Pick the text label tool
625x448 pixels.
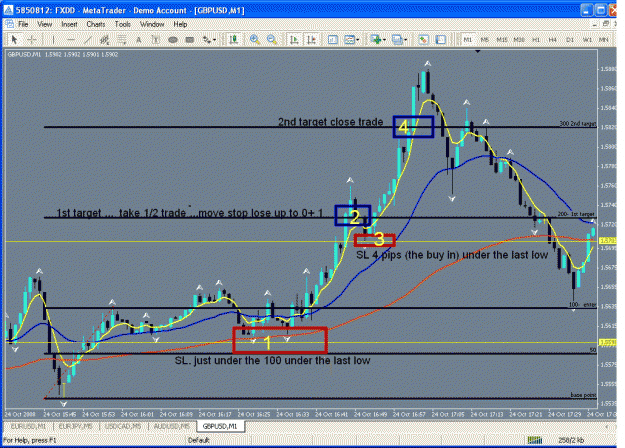(x=155, y=39)
